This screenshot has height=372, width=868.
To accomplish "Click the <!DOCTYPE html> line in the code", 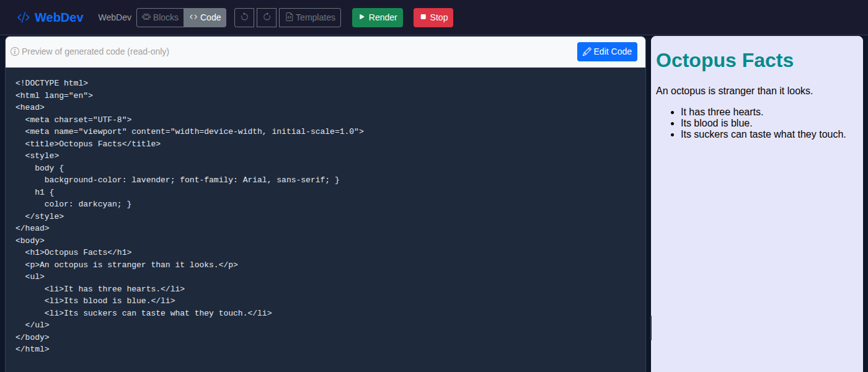I will pyautogui.click(x=51, y=83).
